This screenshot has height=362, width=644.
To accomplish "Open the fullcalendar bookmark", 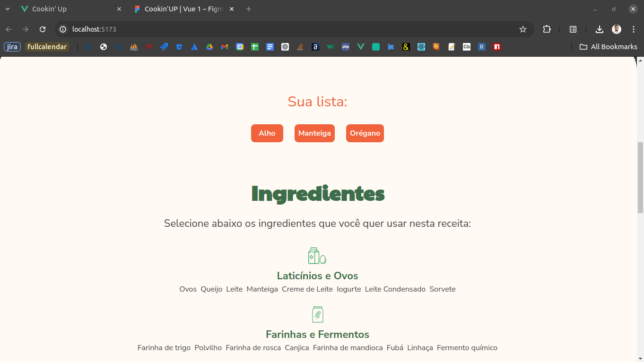I will 47,47.
